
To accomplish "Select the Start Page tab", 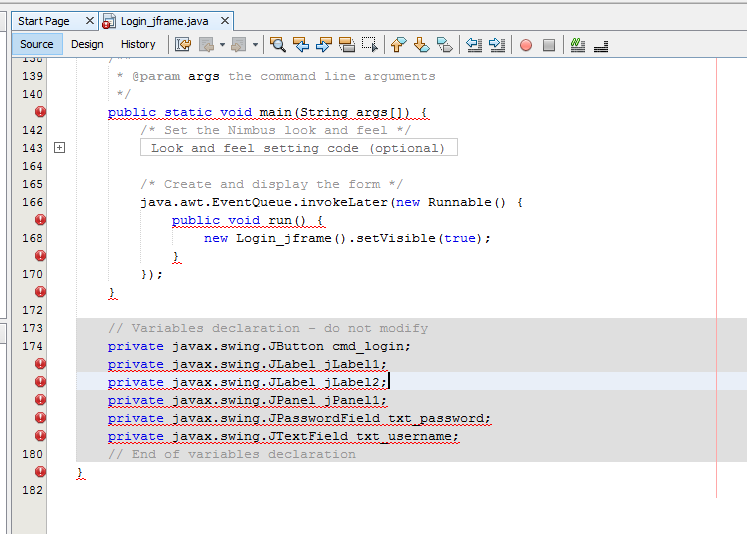I will pyautogui.click(x=44, y=21).
